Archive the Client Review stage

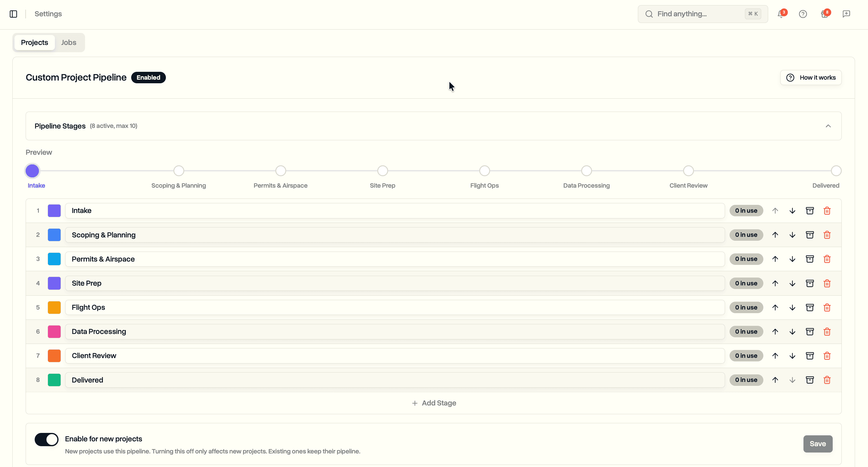[810, 355]
